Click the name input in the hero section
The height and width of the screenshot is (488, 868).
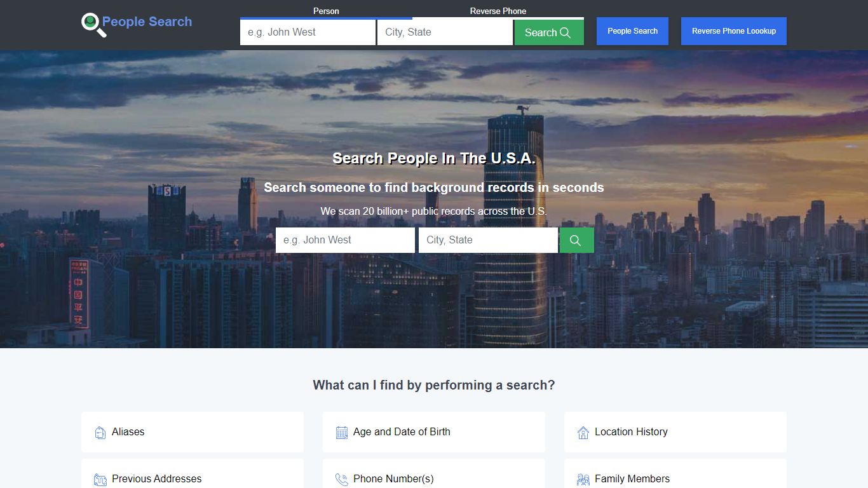click(344, 240)
